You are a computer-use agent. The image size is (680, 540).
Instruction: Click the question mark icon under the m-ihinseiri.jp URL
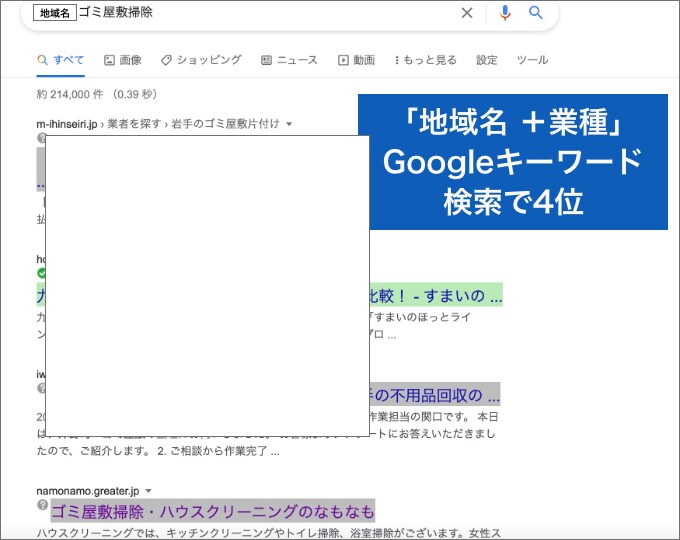[x=41, y=138]
